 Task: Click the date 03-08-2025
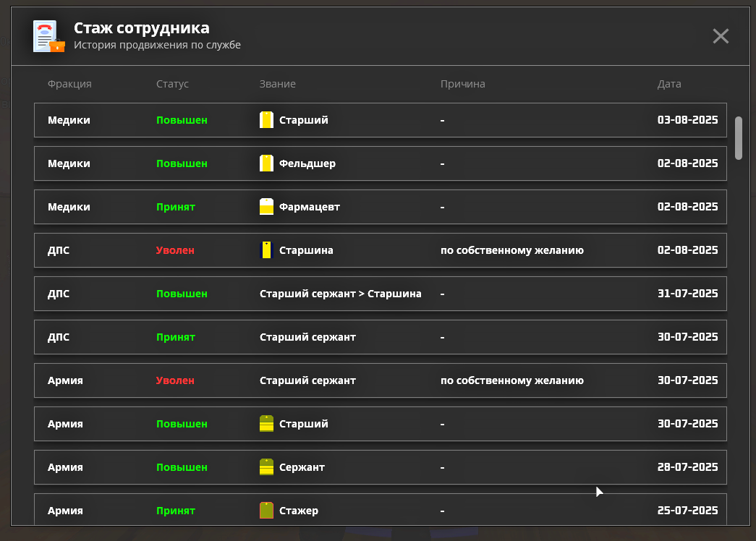click(x=687, y=120)
